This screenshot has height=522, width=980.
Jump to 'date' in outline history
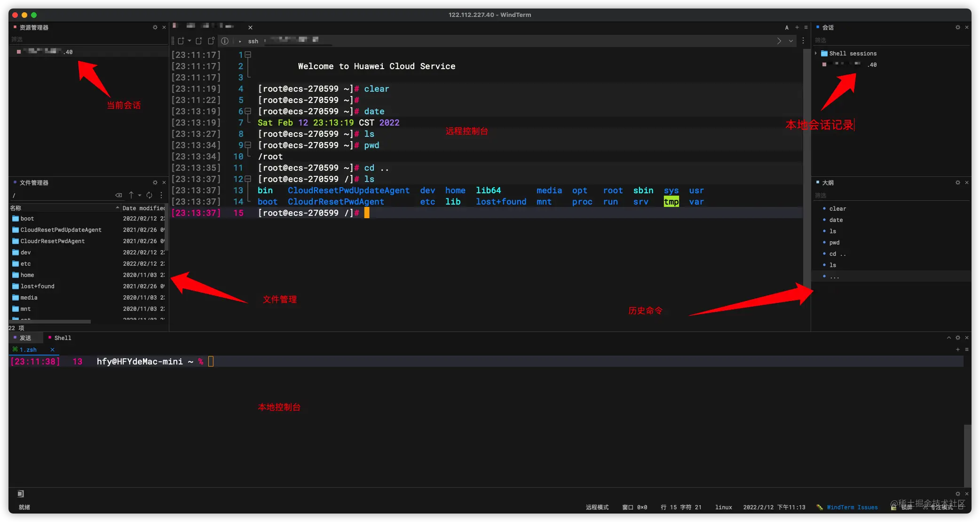point(836,220)
